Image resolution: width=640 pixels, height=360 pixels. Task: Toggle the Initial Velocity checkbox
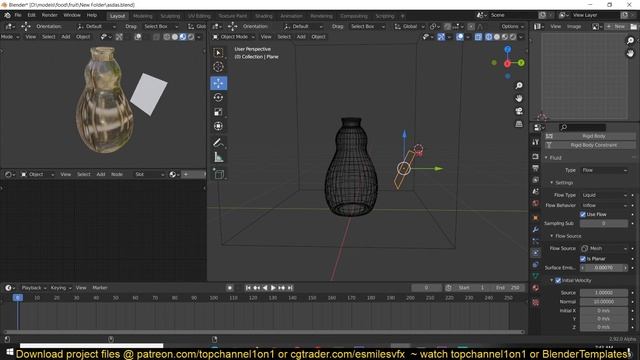click(558, 280)
